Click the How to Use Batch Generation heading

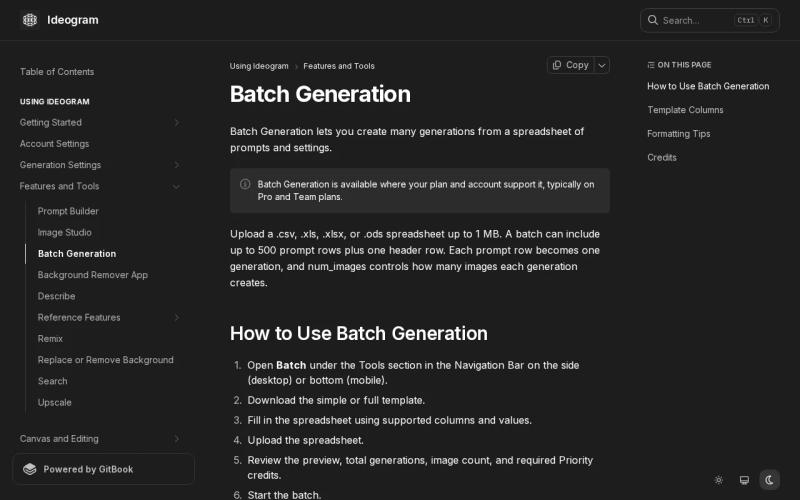coord(358,333)
